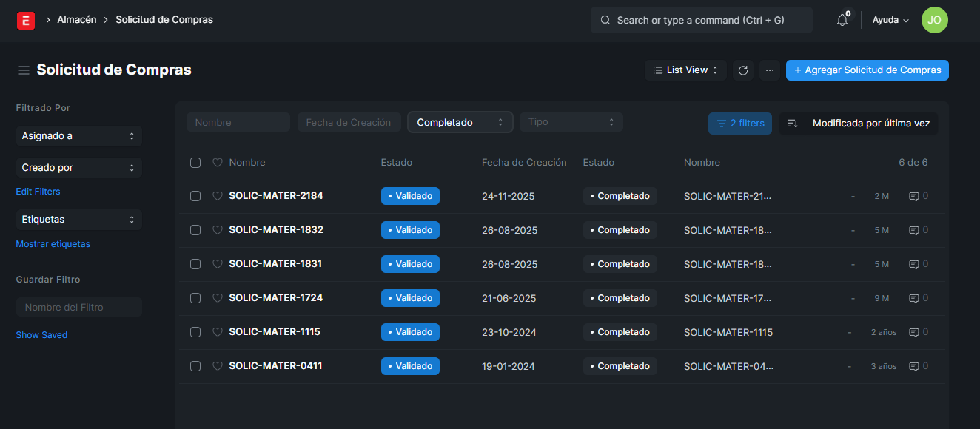
Task: Click Agregar Solicitud de Compras button
Action: (867, 70)
